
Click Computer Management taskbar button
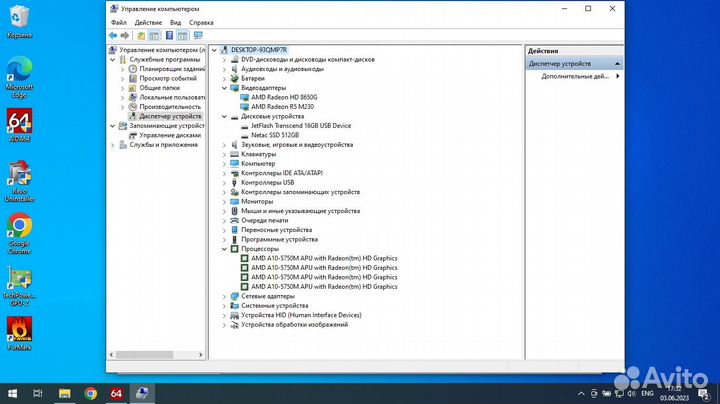(142, 393)
